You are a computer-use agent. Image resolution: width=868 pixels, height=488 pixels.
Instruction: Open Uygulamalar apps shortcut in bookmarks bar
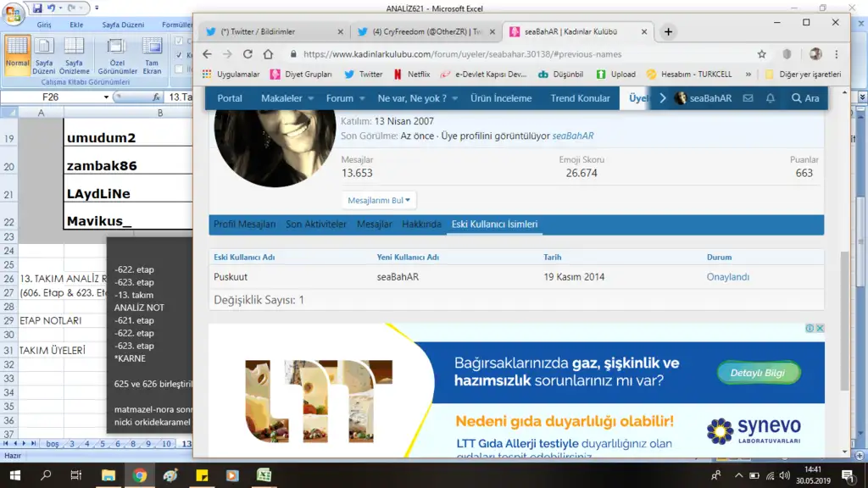pos(231,75)
